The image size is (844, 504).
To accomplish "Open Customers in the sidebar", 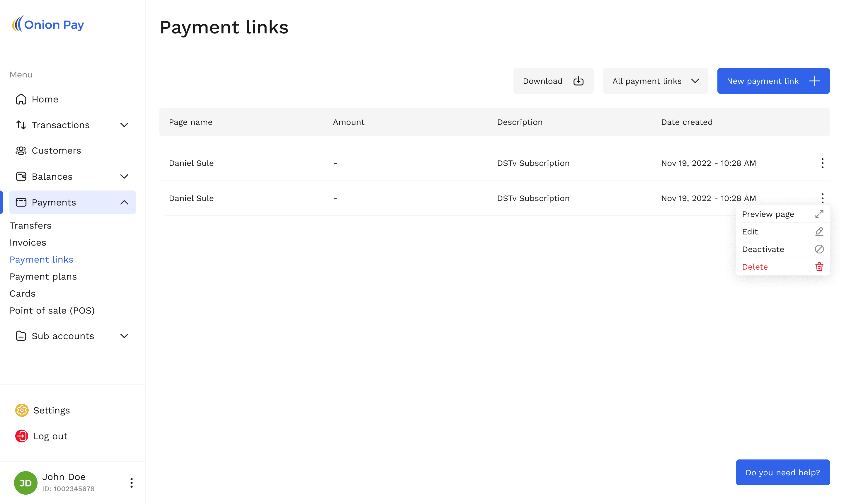I will click(x=72, y=150).
